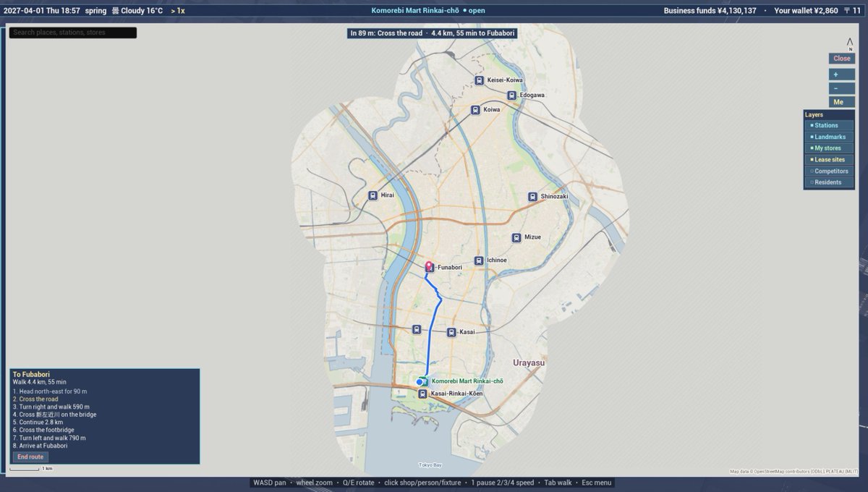The image size is (868, 492).
Task: Click the Shinozaki station icon
Action: tap(532, 197)
